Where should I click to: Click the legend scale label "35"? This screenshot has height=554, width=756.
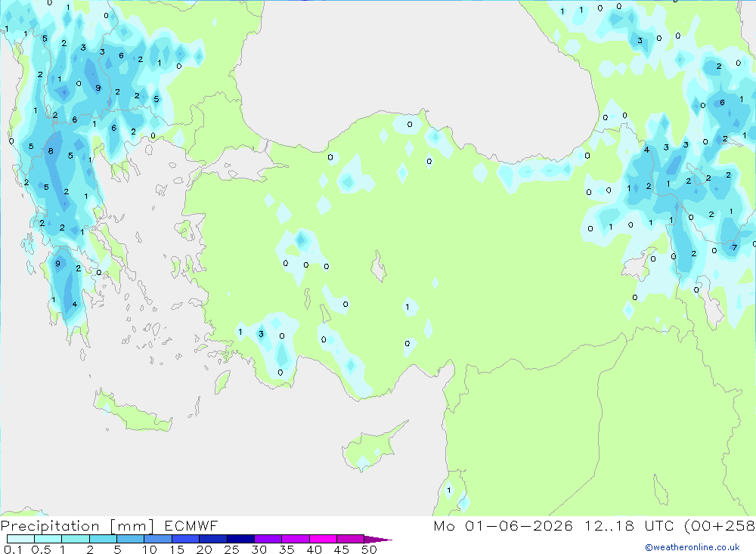pos(287,549)
